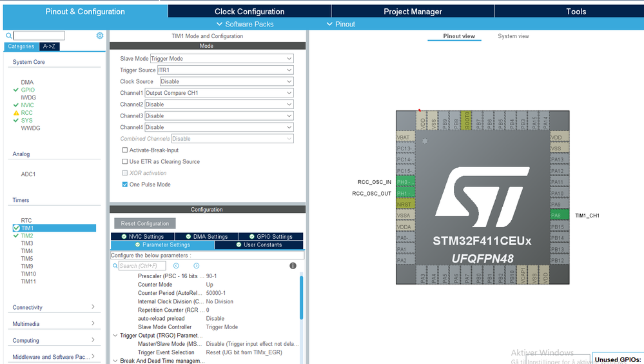Enable the Activate-Break-Input checkbox
The height and width of the screenshot is (364, 644).
tap(125, 150)
